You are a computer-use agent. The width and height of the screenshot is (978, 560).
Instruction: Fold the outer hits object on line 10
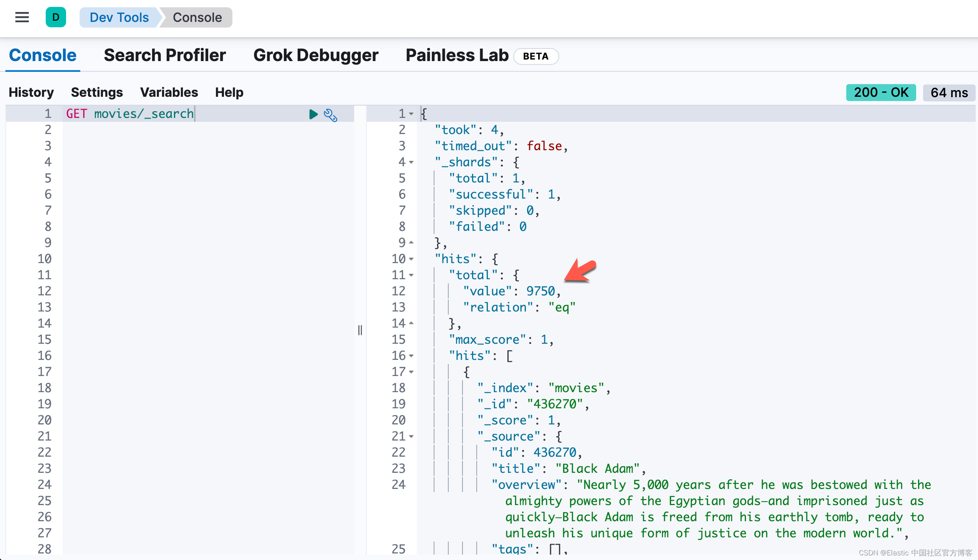(x=411, y=259)
